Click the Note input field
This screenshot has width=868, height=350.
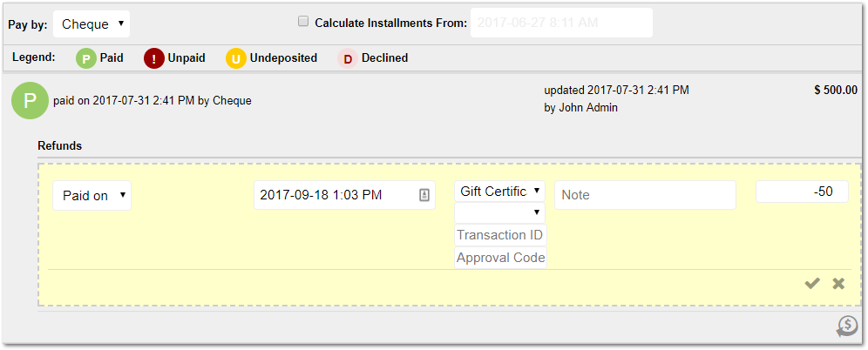645,195
